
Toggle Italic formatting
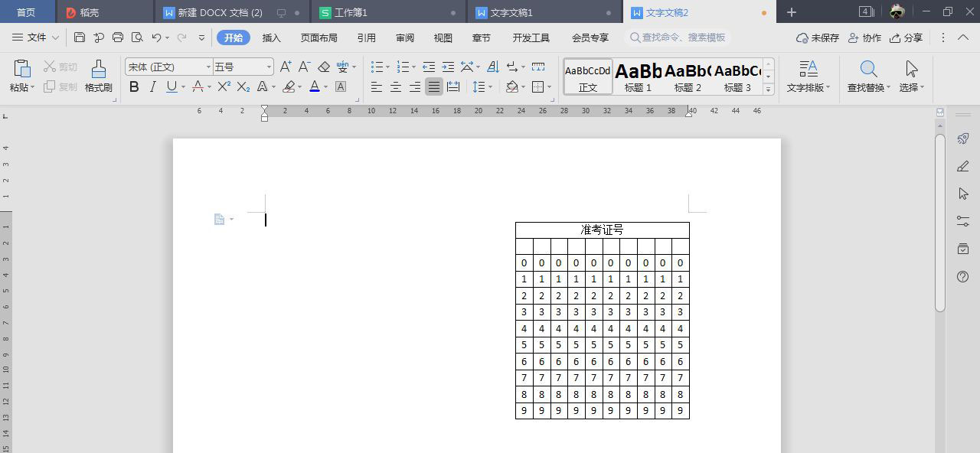pyautogui.click(x=152, y=87)
